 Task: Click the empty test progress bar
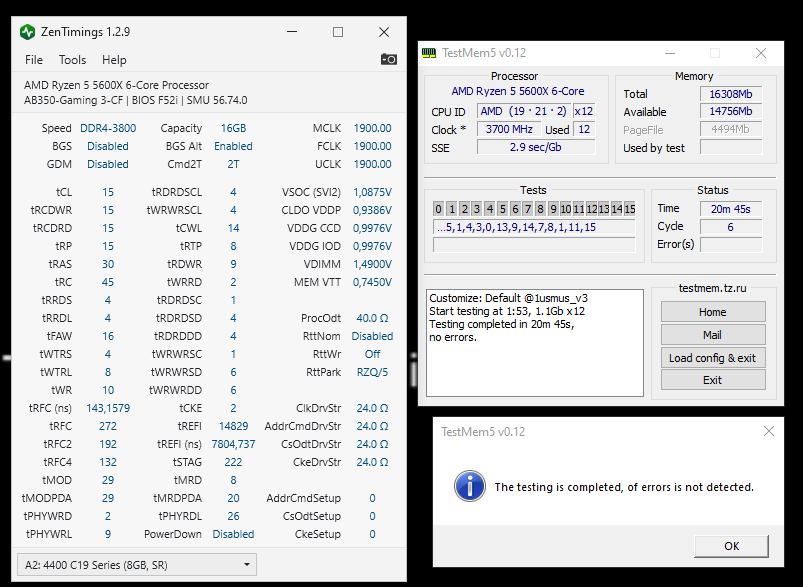click(534, 245)
